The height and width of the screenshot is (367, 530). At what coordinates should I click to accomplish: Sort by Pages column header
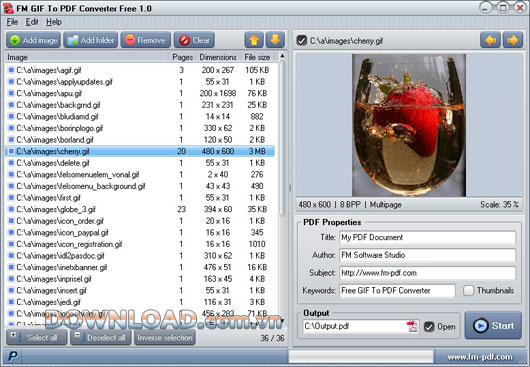[182, 57]
